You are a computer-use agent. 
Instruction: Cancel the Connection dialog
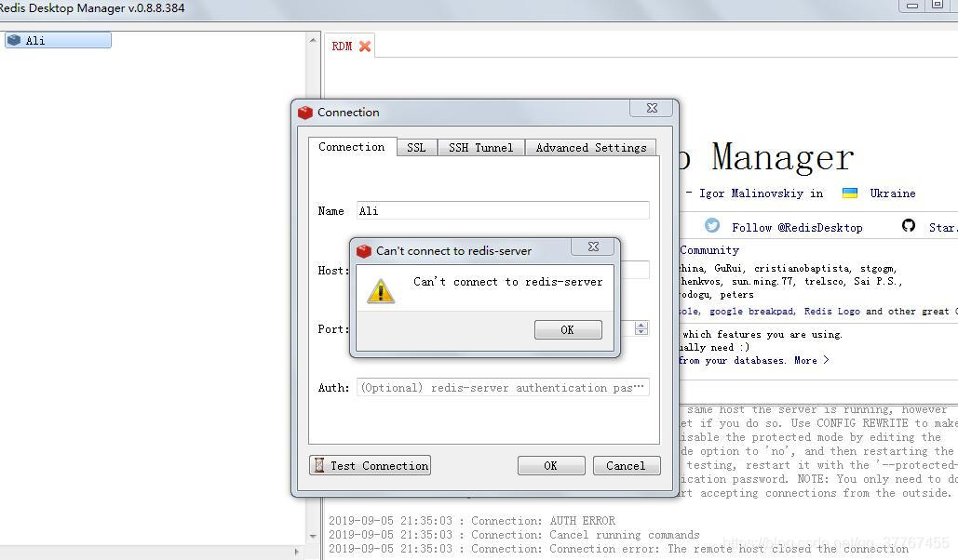pyautogui.click(x=627, y=465)
